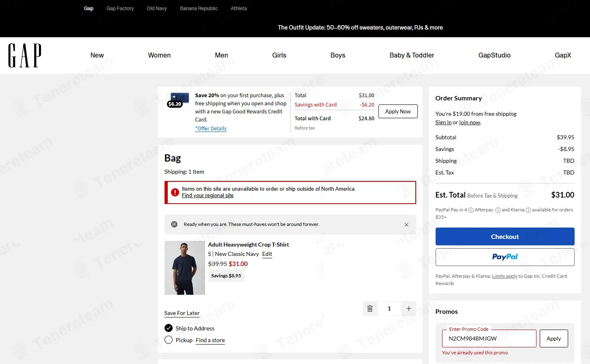Open the Women menu

pos(159,55)
